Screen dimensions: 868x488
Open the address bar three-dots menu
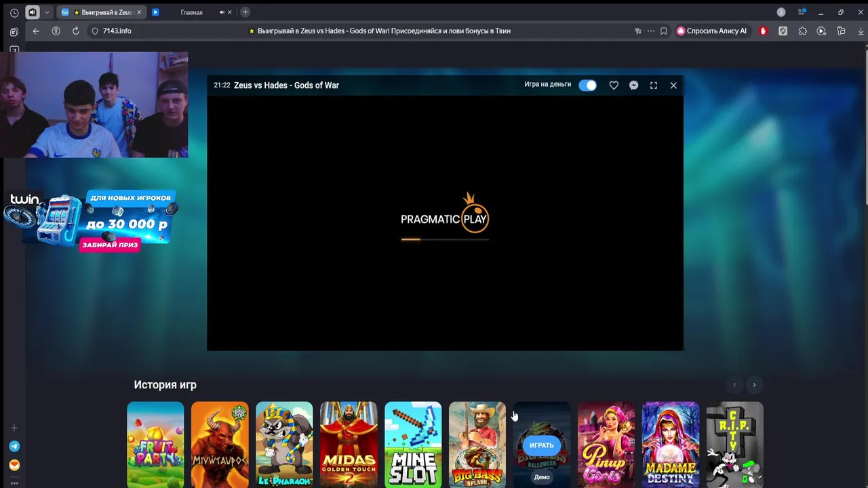tap(651, 31)
